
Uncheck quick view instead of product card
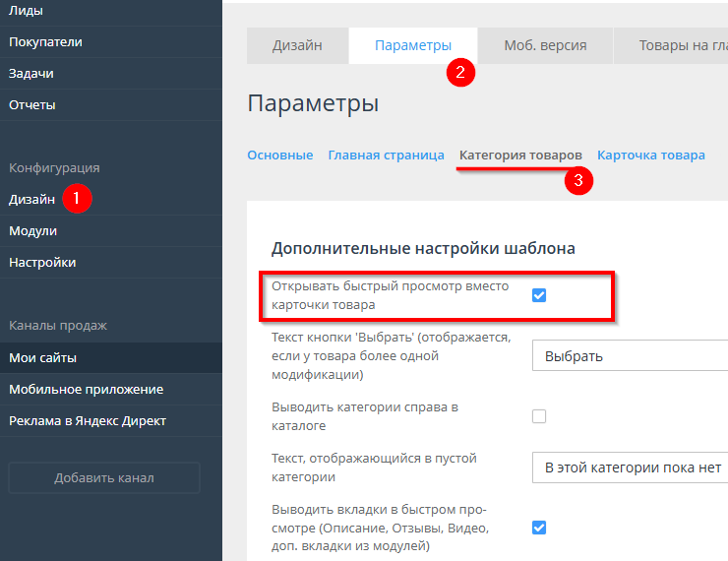539,295
